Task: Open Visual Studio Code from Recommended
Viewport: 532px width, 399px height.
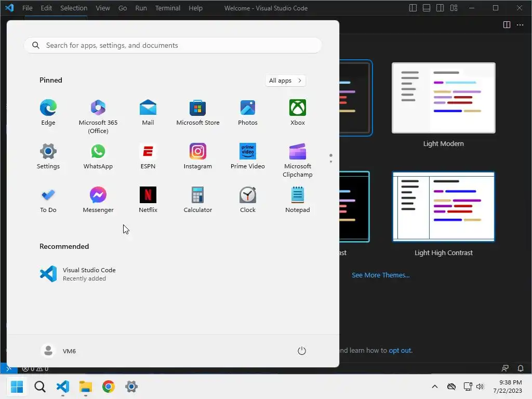Action: [x=78, y=274]
